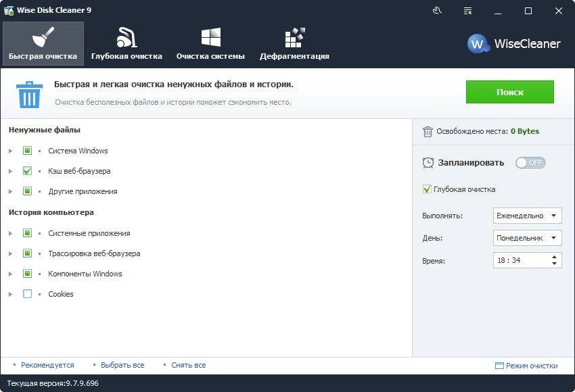575x392 pixels.
Task: Toggle the Система Windows checkbox
Action: point(28,151)
